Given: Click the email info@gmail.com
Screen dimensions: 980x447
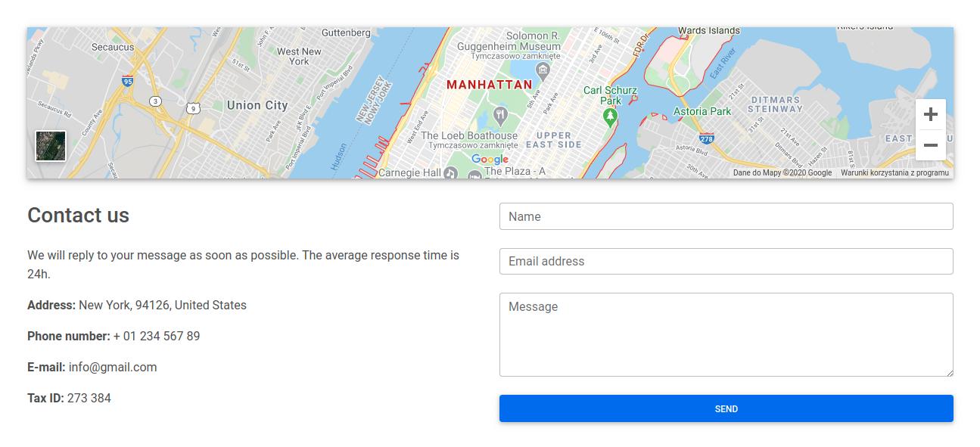Looking at the screenshot, I should (113, 367).
